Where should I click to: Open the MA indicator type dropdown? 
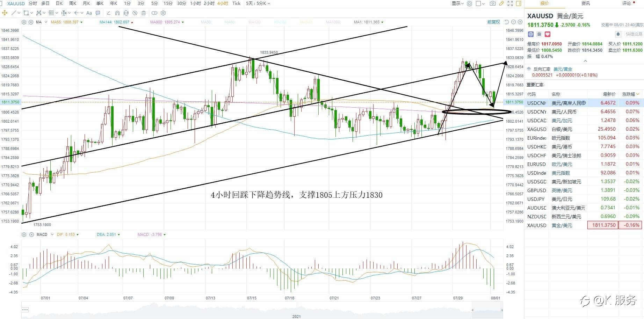(x=46, y=22)
